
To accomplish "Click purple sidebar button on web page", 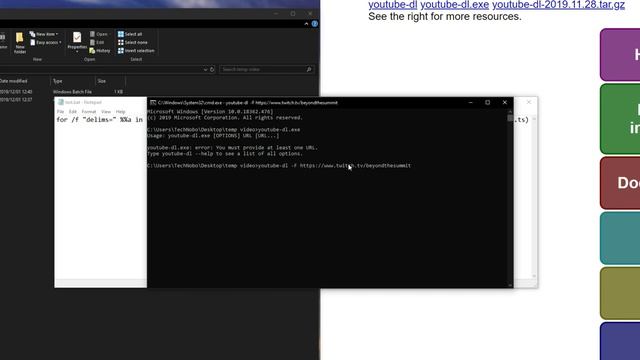I will pos(620,55).
